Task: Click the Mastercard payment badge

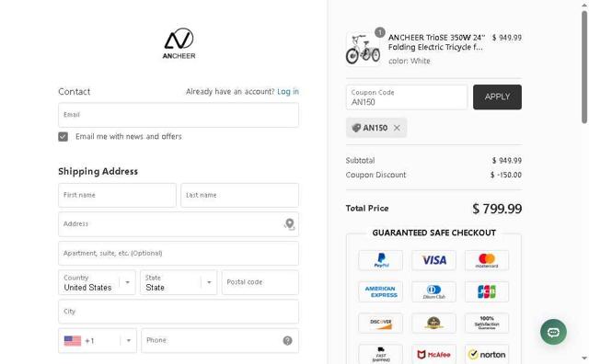Action: pos(487,260)
